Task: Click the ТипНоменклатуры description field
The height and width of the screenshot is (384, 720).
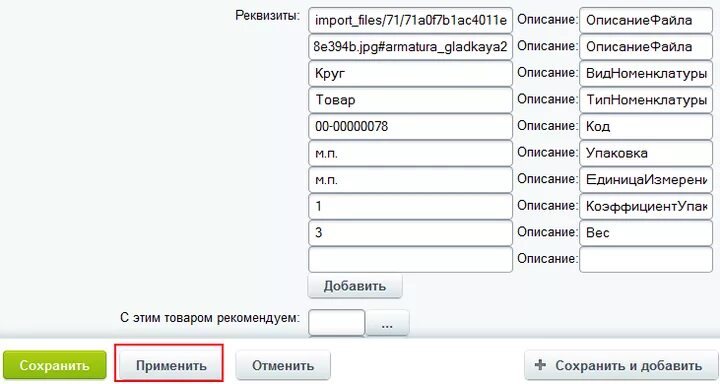Action: pos(646,100)
